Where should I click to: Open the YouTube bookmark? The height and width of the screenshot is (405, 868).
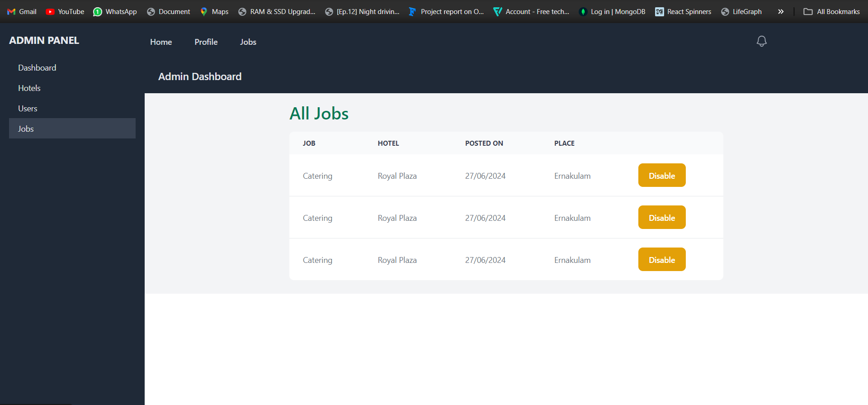[65, 12]
